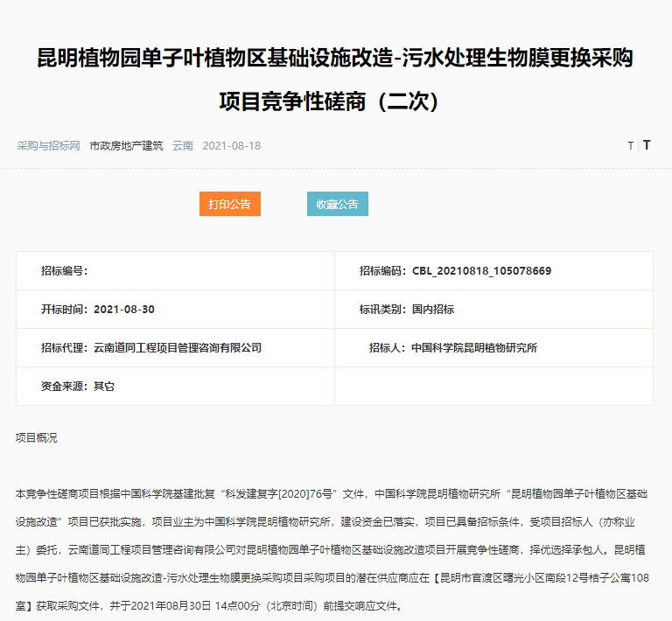This screenshot has width=672, height=621.
Task: Click the 资金来源 其它 cell
Action: [103, 386]
